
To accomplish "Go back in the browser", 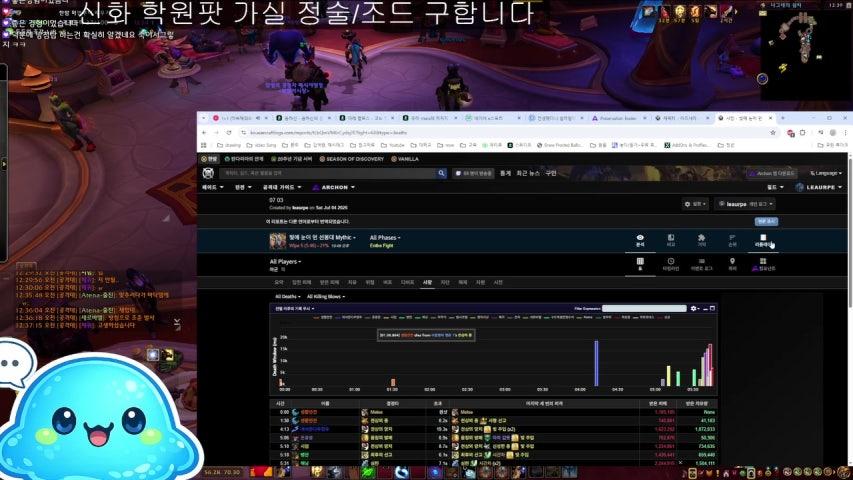I will coord(204,132).
